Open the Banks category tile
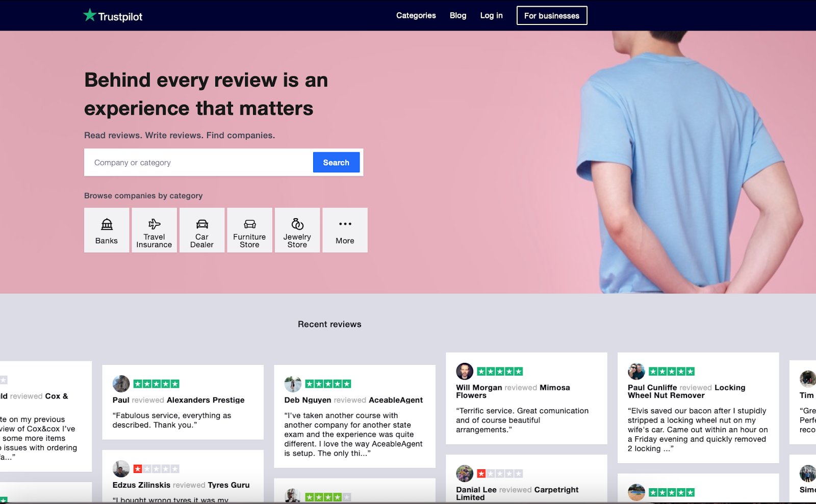This screenshot has height=504, width=816. pos(107,230)
